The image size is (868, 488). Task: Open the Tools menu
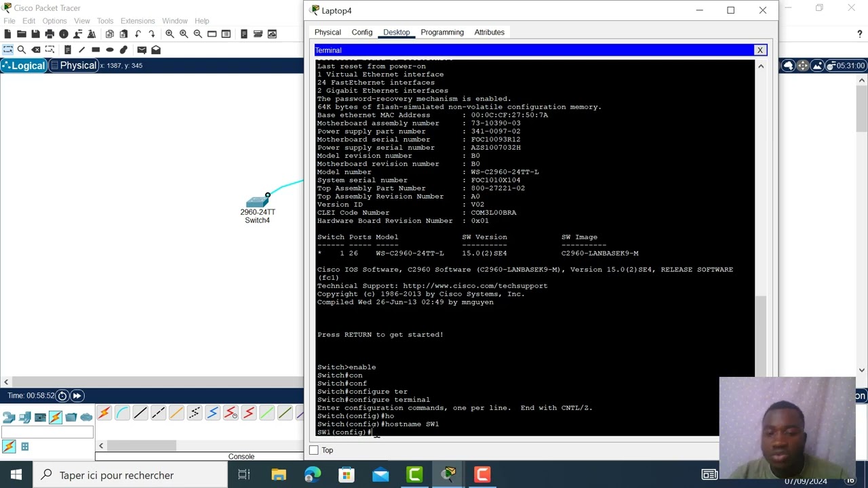tap(105, 21)
